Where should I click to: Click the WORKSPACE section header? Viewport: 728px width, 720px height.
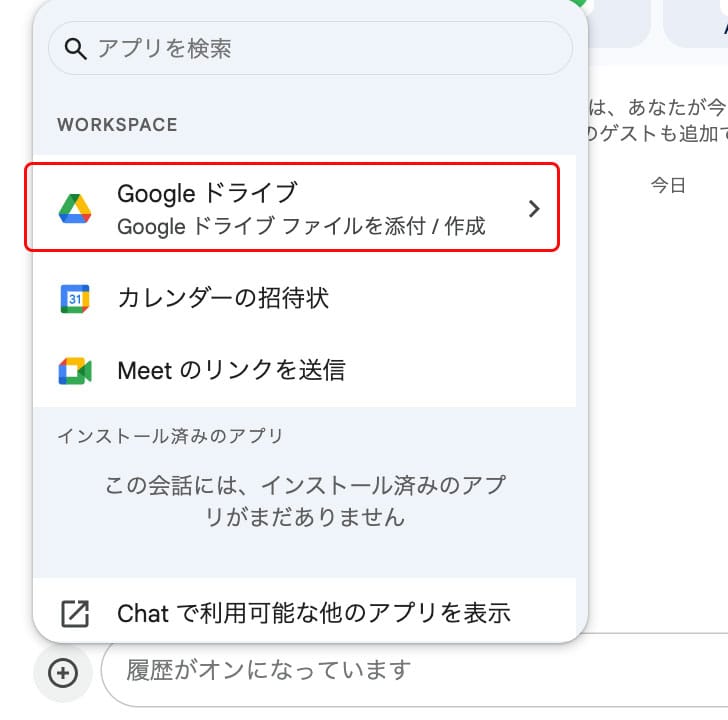click(117, 125)
